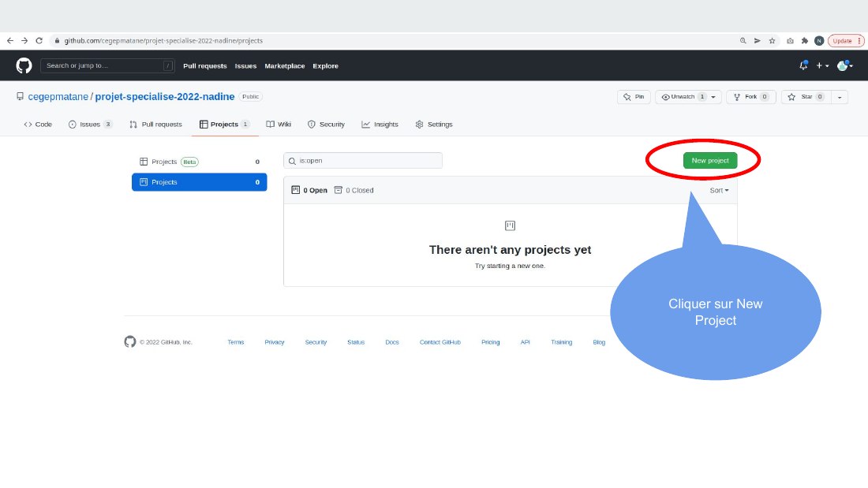Open the Blog footer link
This screenshot has height=488, width=868.
(x=599, y=342)
